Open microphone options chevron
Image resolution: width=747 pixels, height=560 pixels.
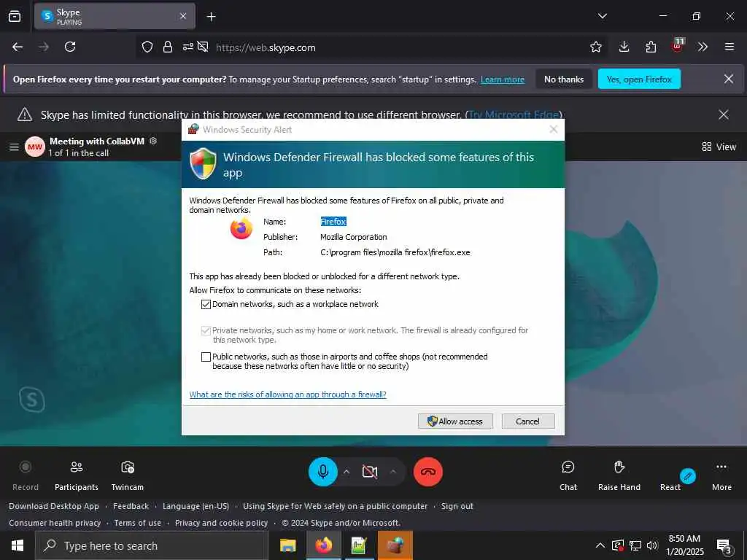pyautogui.click(x=347, y=472)
